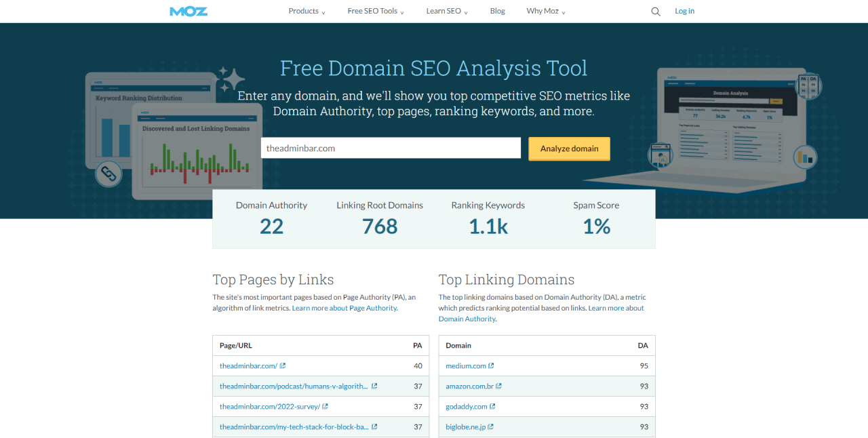Open the theadminbar.com/ page link

point(248,365)
